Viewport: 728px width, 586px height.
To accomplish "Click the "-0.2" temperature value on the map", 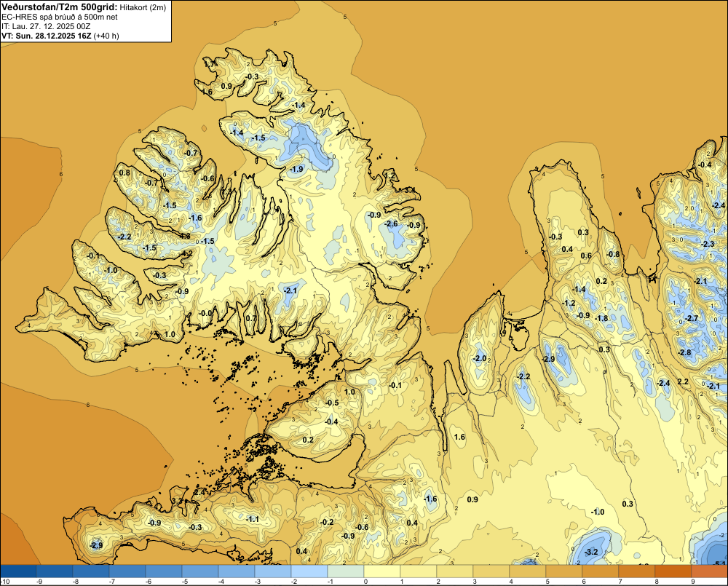I will point(328,522).
